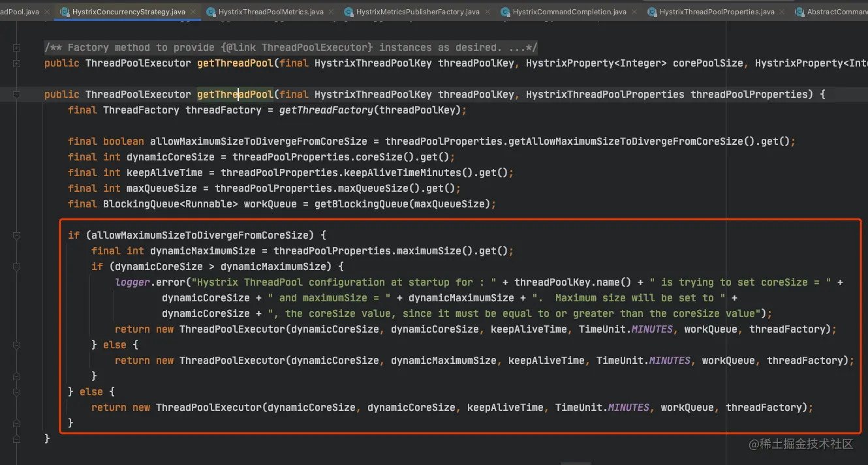Viewport: 868px width, 465px height.
Task: Click the threadPoolKey.name() expression
Action: [x=573, y=282]
